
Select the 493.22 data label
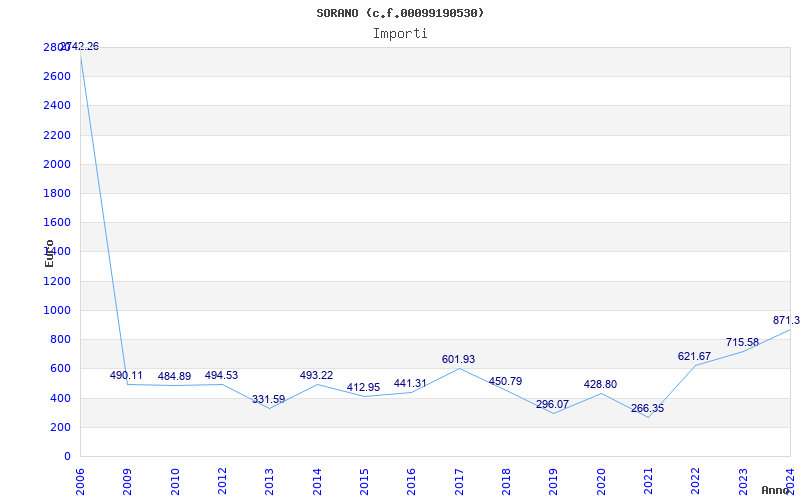click(316, 376)
